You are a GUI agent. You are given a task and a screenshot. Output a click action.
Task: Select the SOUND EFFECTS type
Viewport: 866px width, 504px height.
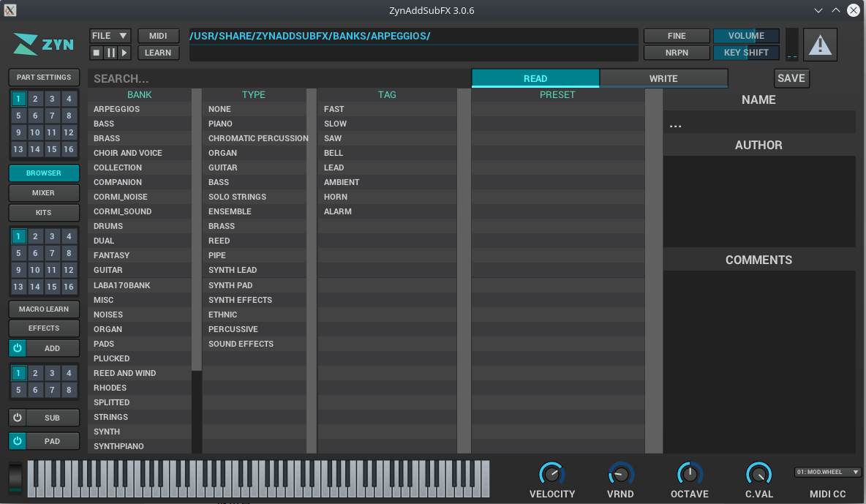pyautogui.click(x=254, y=344)
